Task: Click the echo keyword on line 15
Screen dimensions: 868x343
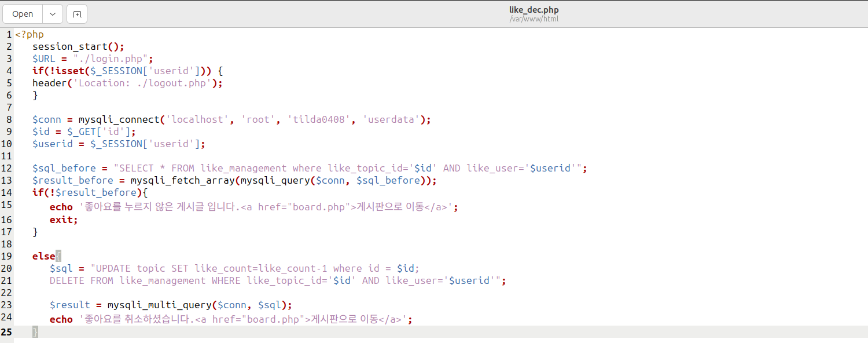Action: coord(61,207)
